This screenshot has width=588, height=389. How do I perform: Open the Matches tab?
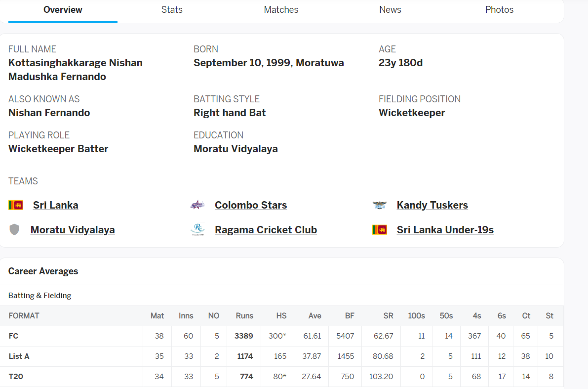pyautogui.click(x=281, y=10)
